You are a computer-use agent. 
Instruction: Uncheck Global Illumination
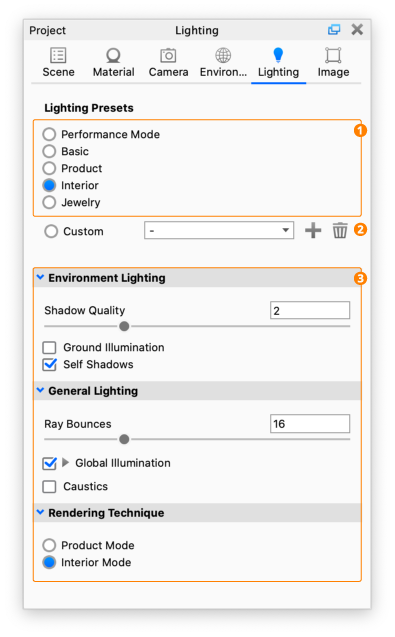pyautogui.click(x=50, y=463)
